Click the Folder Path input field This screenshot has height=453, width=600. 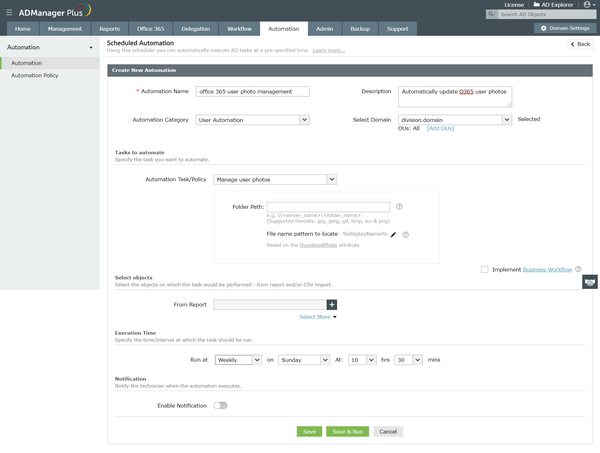tap(328, 207)
